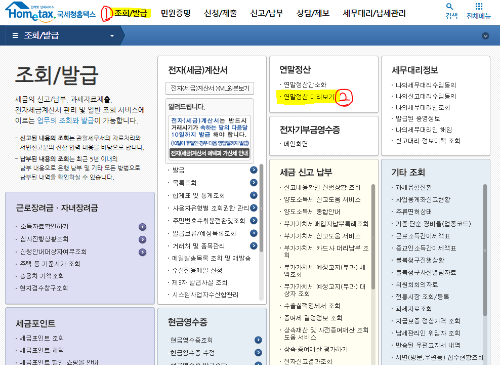Viewport: 500px width, 365px height.
Task: Open the 조회/발급 top menu
Action: 131,13
